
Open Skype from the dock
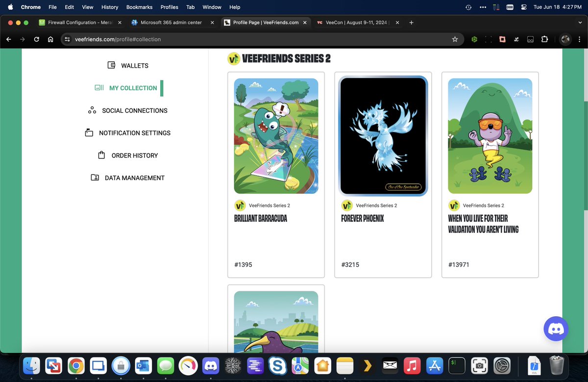[278, 366]
